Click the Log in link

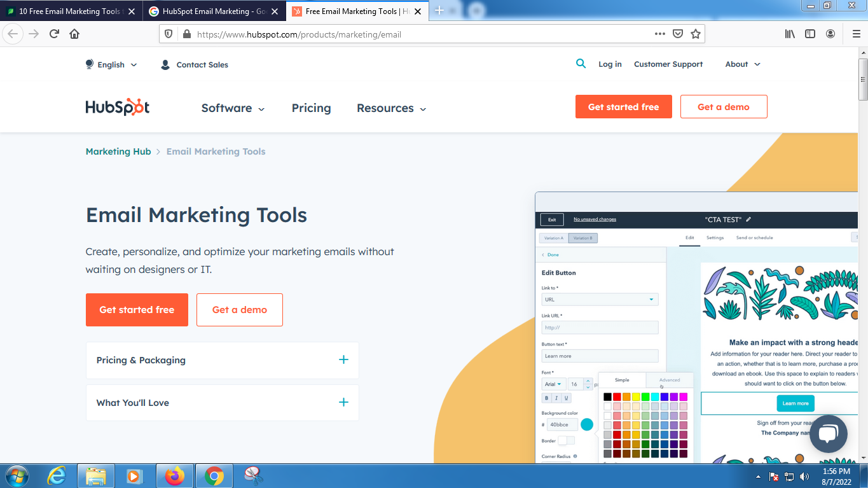click(x=610, y=64)
